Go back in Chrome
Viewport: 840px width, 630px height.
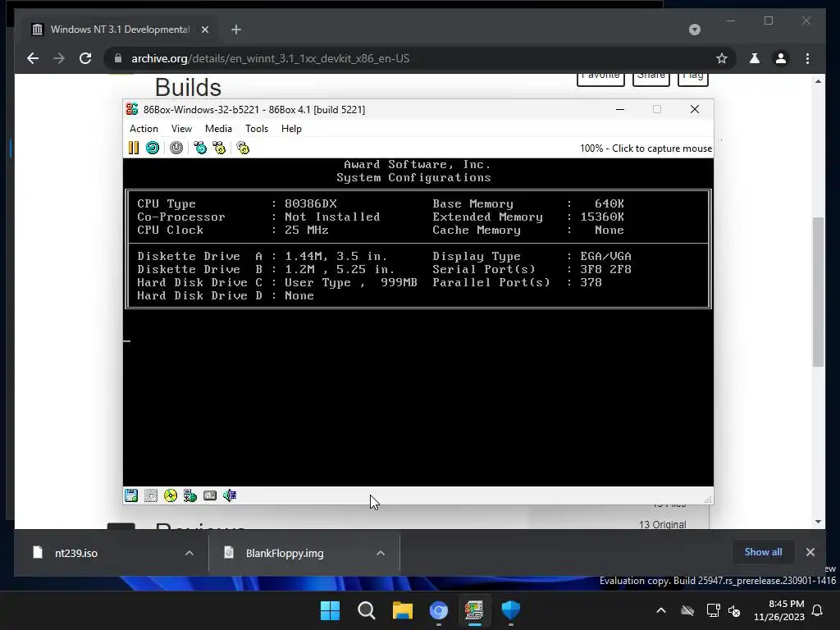pyautogui.click(x=33, y=58)
